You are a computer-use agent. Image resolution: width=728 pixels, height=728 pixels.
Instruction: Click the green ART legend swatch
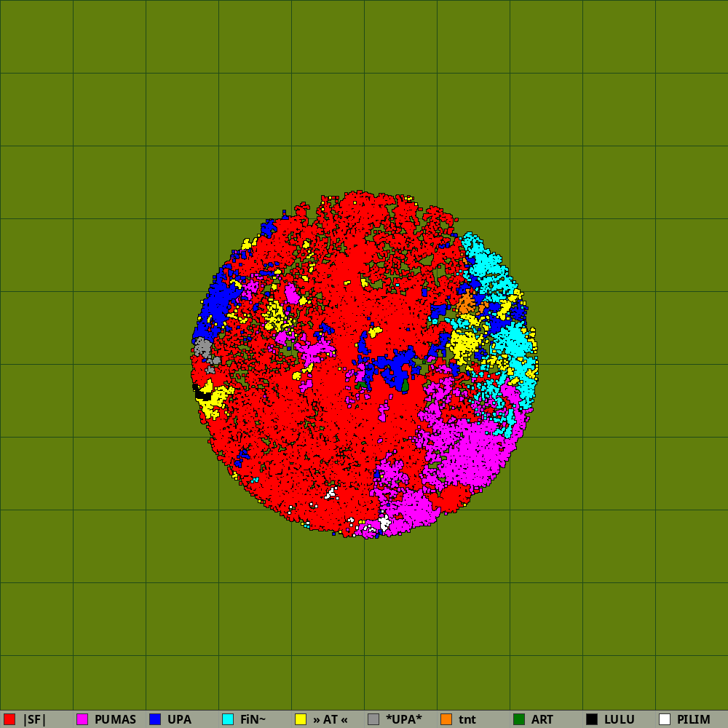tap(519, 719)
